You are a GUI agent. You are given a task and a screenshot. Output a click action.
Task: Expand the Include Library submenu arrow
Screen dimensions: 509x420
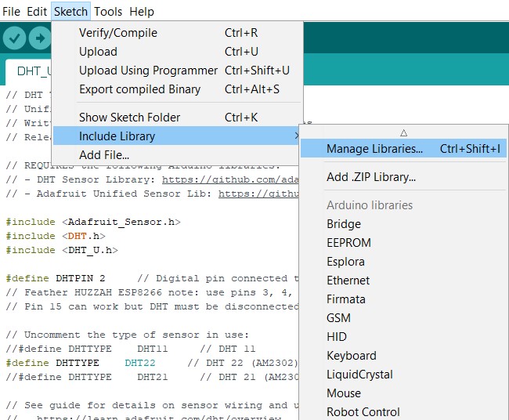pyautogui.click(x=296, y=136)
